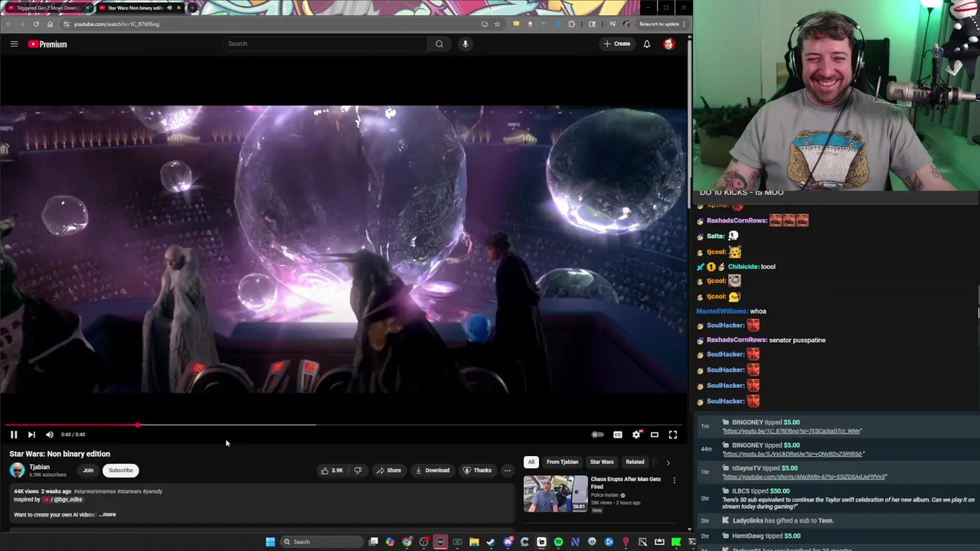Image resolution: width=980 pixels, height=551 pixels.
Task: Like the video (3.9K)
Action: [332, 471]
